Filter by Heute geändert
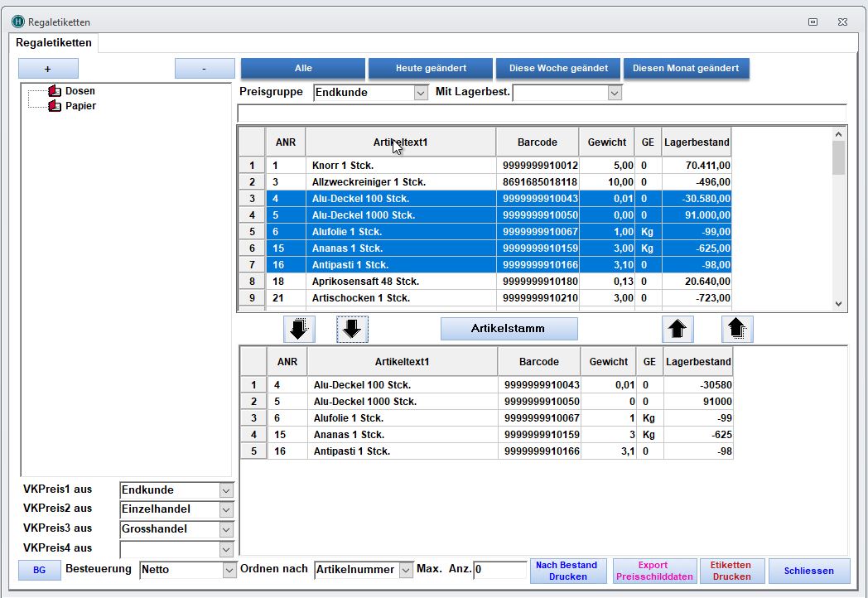The image size is (868, 598). tap(431, 68)
